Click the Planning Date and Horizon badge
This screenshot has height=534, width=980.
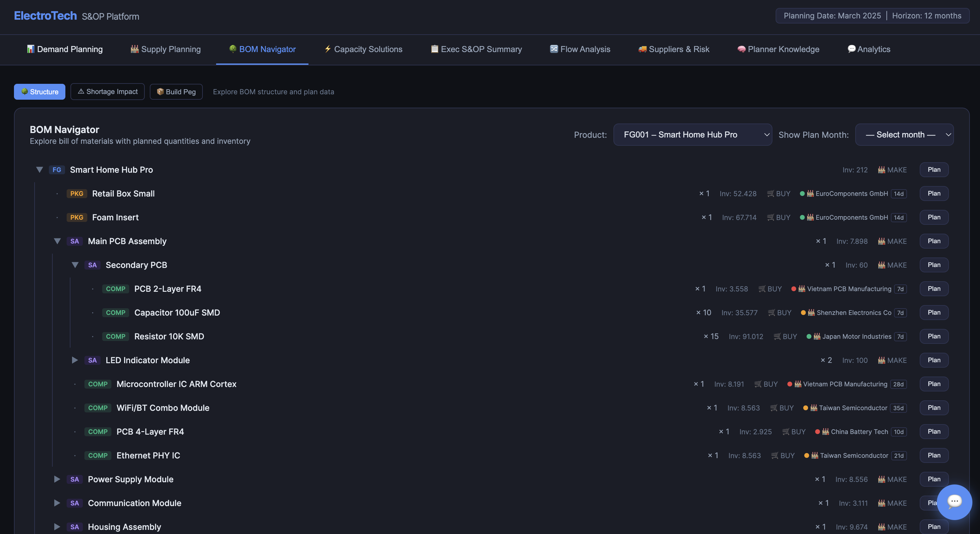pyautogui.click(x=872, y=16)
